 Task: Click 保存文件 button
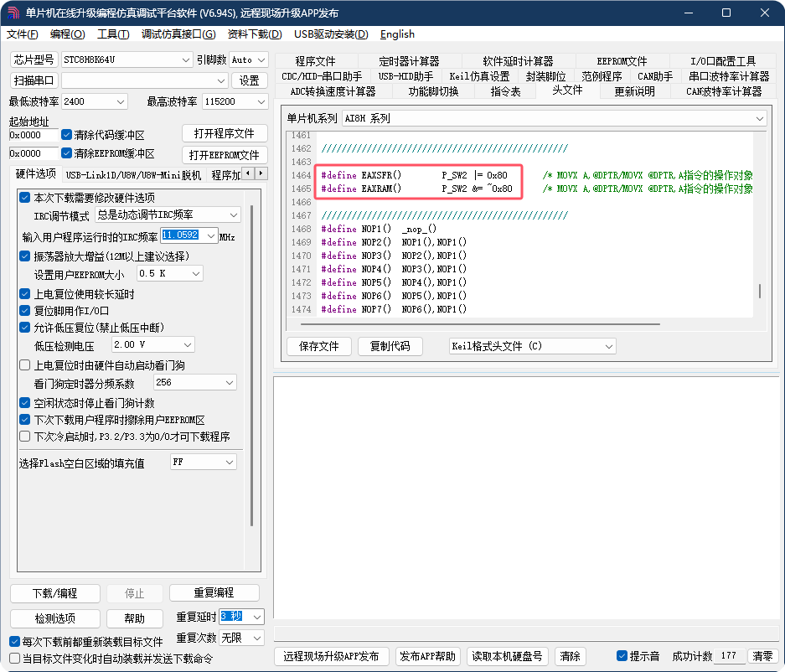pyautogui.click(x=319, y=346)
